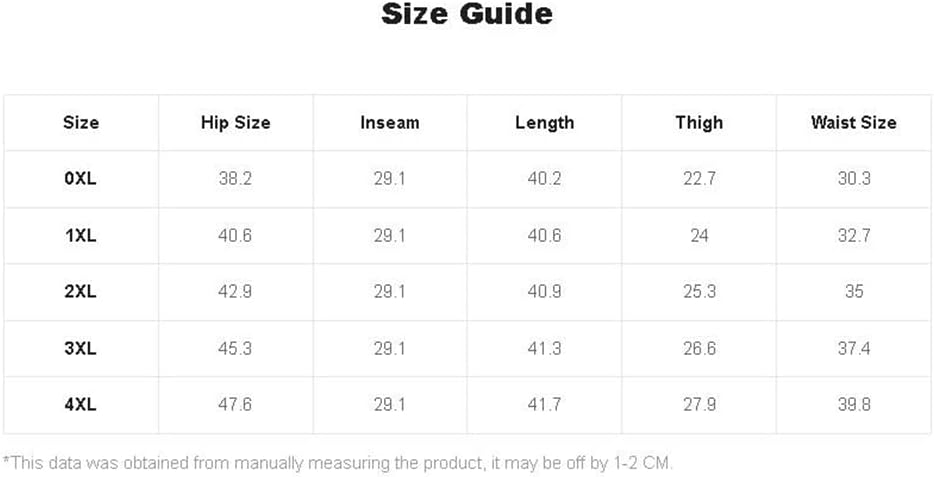Click the manual measurement disclaimer note
The image size is (934, 477).
pyautogui.click(x=338, y=463)
